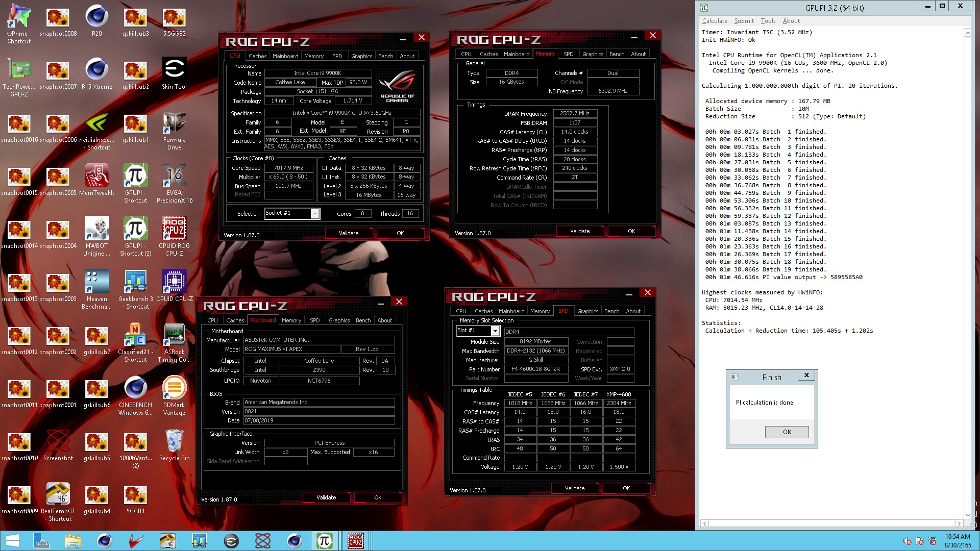Click the clock showing 10:54 AM
This screenshot has width=980, height=551.
point(958,537)
